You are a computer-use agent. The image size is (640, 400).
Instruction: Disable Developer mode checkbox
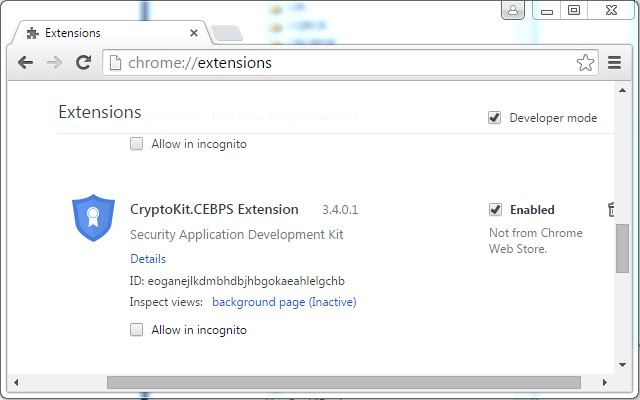click(494, 118)
